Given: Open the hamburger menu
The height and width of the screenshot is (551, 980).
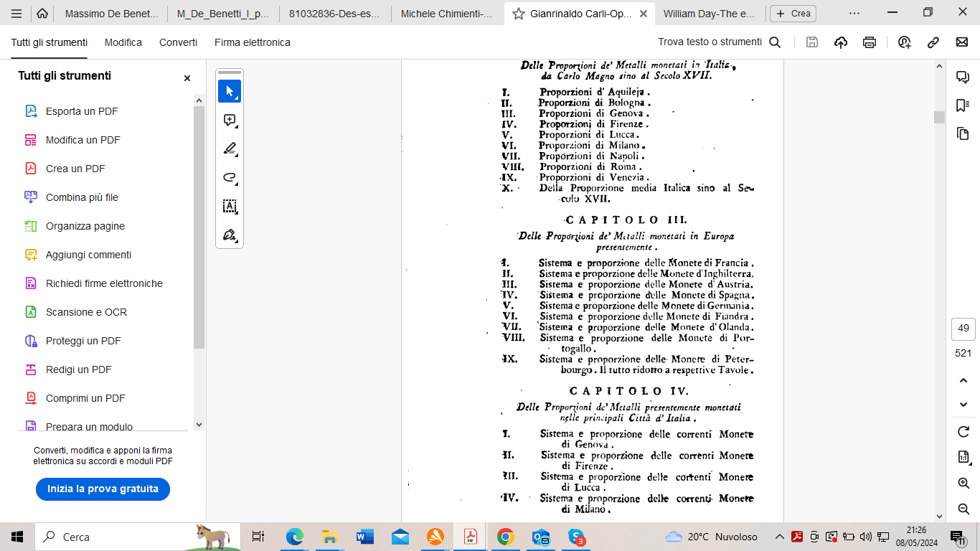Looking at the screenshot, I should pyautogui.click(x=17, y=13).
